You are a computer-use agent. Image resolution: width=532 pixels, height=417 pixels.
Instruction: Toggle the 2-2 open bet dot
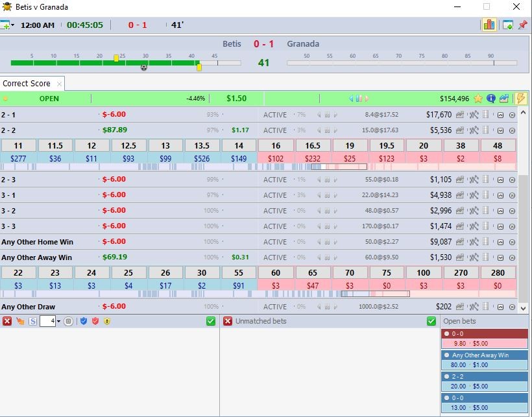pyautogui.click(x=447, y=376)
